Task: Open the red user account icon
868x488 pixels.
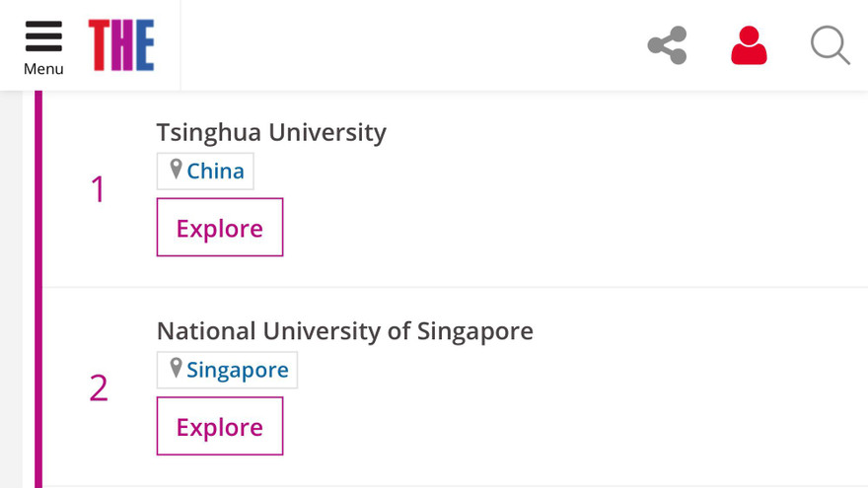Action: pos(749,45)
